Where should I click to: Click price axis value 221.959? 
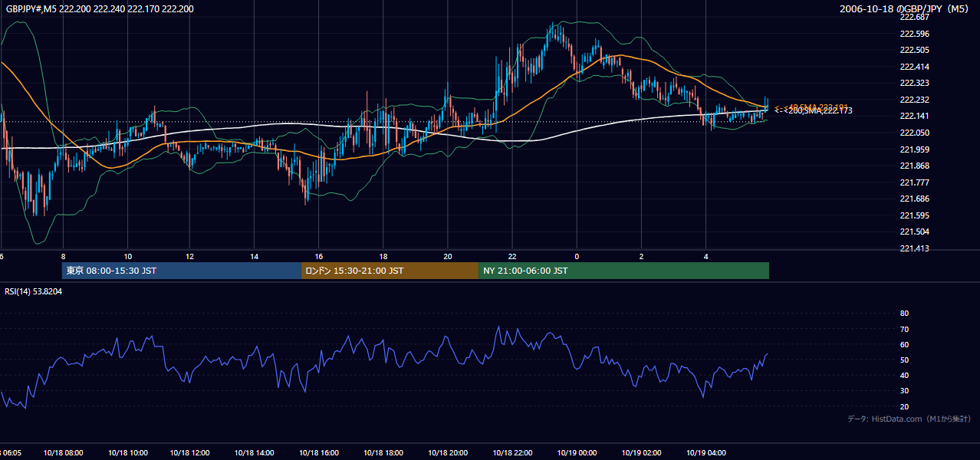point(914,149)
